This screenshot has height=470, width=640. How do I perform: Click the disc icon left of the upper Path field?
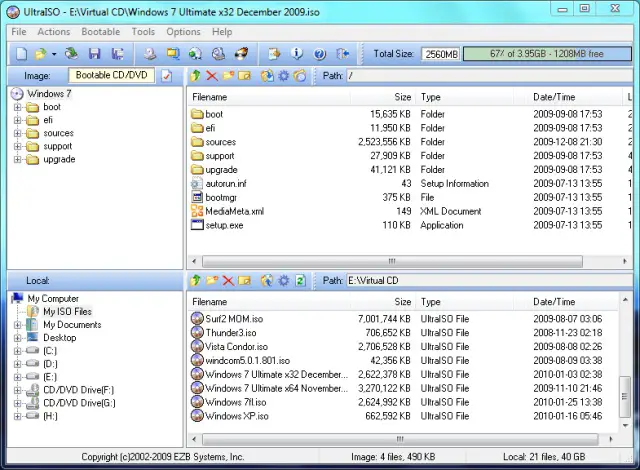[x=300, y=75]
